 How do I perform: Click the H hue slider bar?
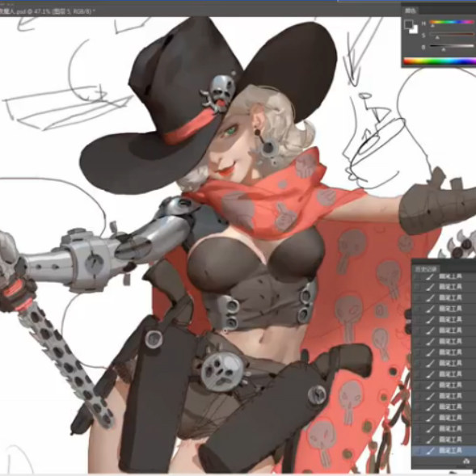point(452,22)
